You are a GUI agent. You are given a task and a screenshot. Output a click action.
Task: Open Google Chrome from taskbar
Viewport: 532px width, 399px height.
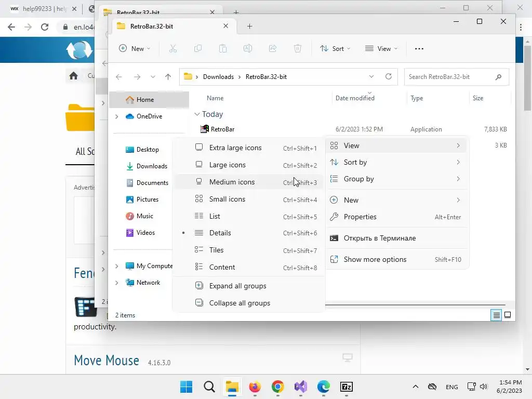[277, 387]
